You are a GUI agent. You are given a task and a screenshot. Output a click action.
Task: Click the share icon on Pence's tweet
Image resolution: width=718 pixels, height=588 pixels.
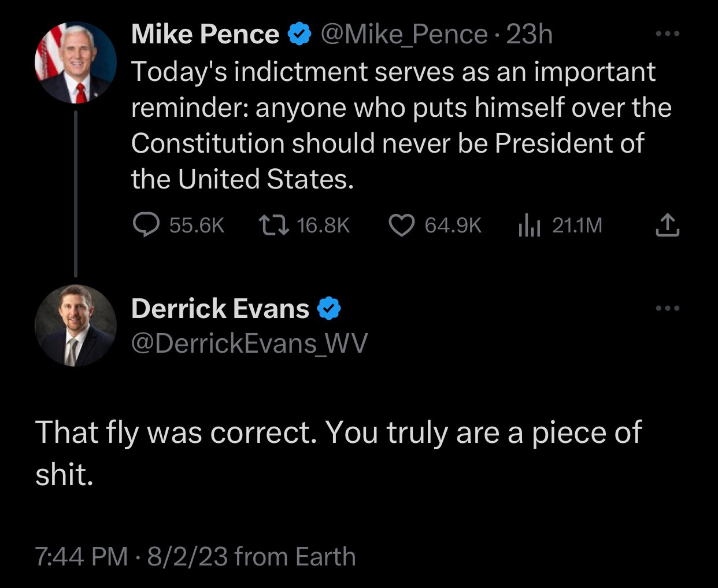667,225
